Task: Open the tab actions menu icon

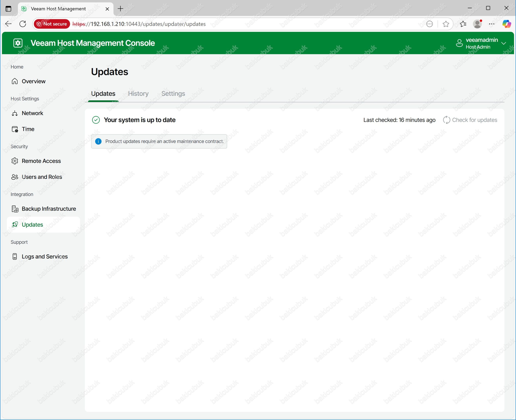Action: [8, 9]
